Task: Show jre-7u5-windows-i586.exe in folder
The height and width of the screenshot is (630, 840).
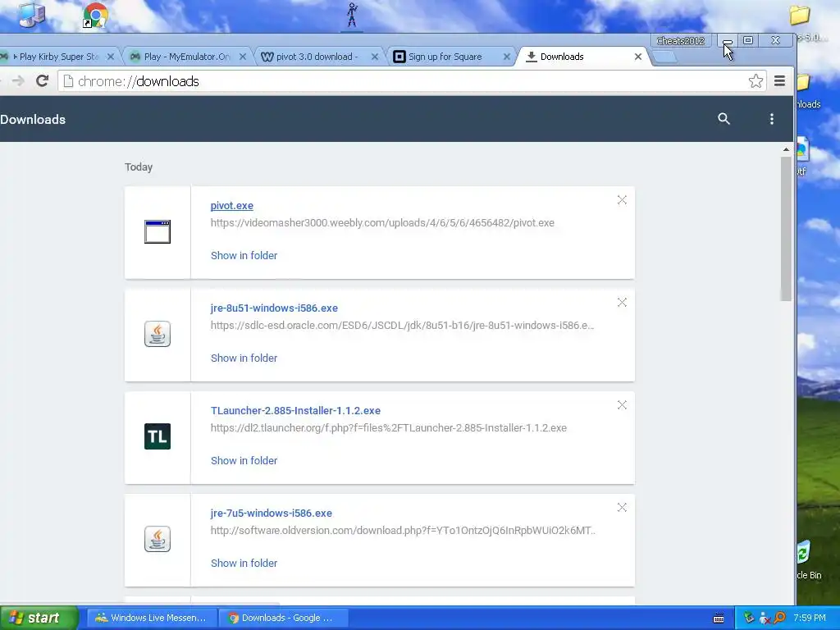Action: click(x=244, y=563)
